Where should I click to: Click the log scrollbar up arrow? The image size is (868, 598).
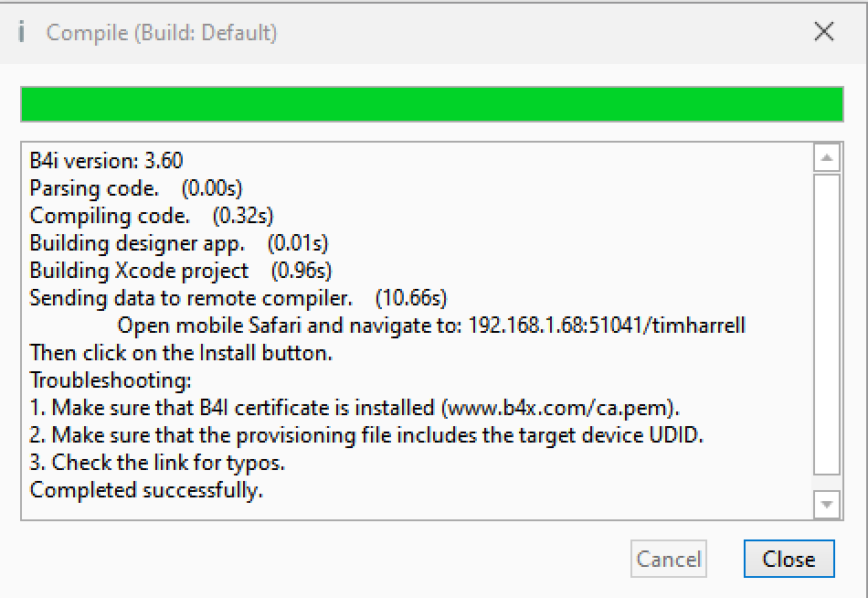click(826, 158)
